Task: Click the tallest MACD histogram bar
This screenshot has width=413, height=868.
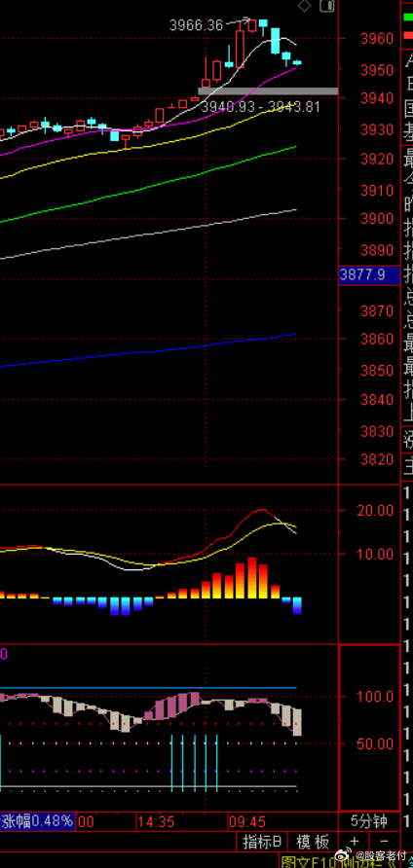Action: point(252,578)
